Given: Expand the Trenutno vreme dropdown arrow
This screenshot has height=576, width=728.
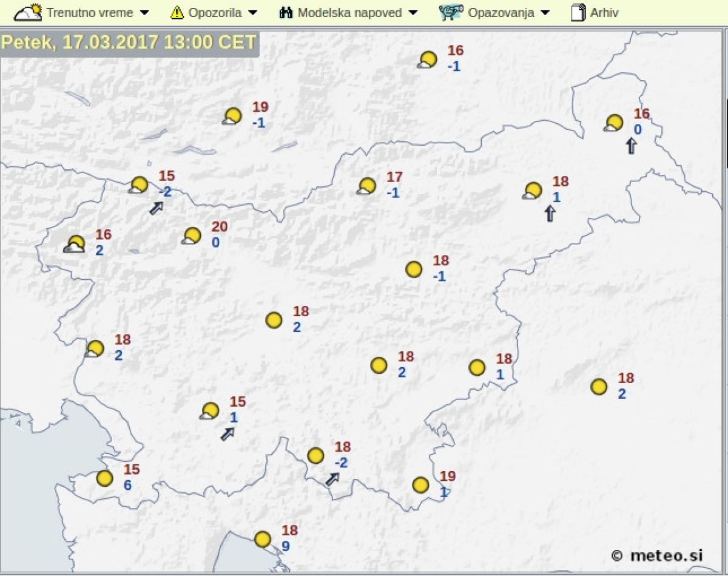Looking at the screenshot, I should pyautogui.click(x=144, y=13).
